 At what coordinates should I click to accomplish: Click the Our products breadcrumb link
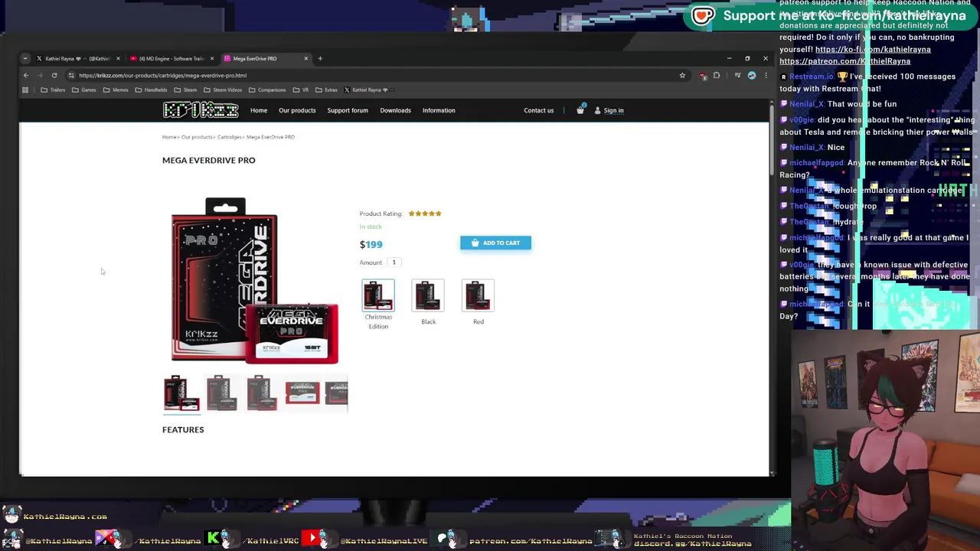click(197, 137)
